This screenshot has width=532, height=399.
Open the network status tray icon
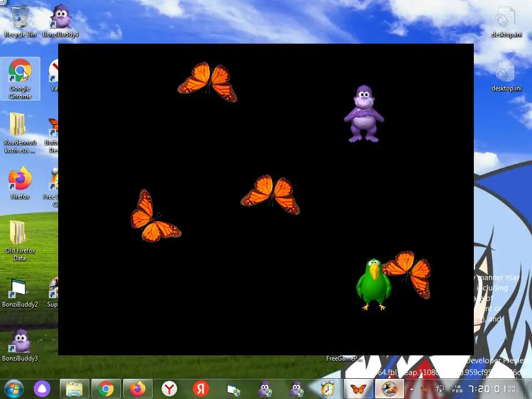[440, 389]
